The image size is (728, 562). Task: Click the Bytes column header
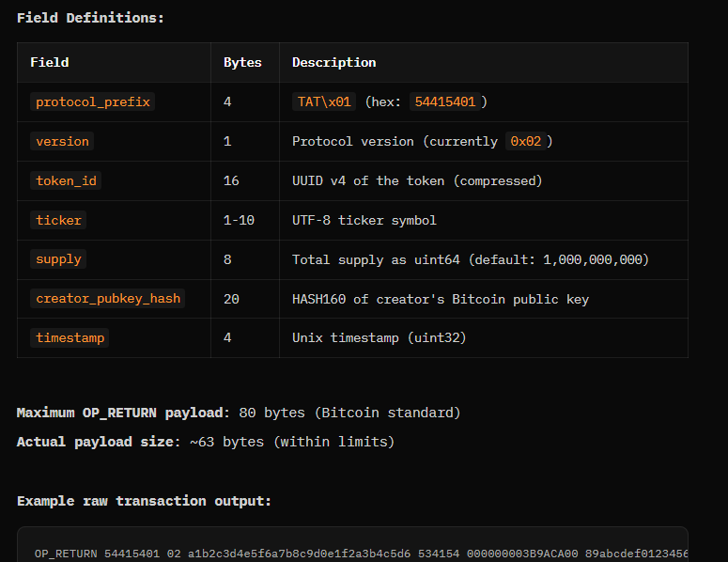[242, 62]
